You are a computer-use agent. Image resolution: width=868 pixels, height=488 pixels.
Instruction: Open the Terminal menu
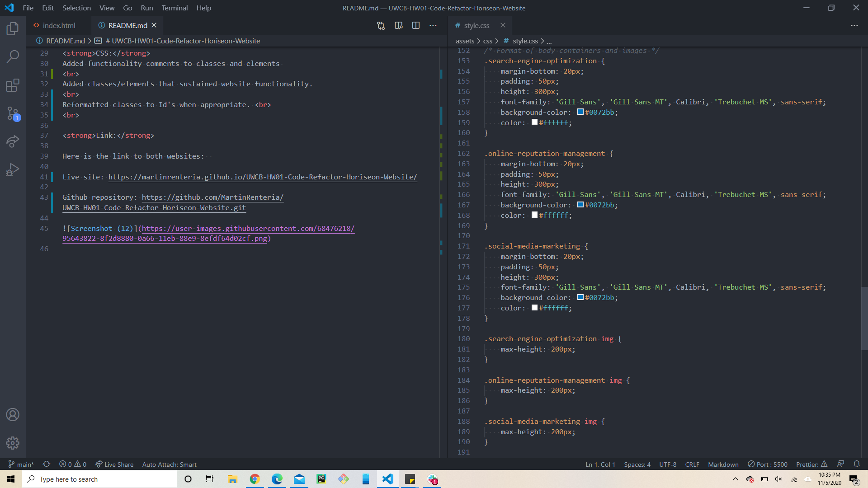[x=174, y=8]
